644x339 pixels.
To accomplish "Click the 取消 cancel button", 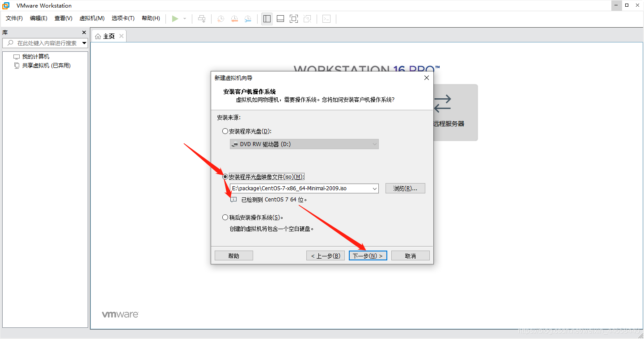I will [x=411, y=255].
